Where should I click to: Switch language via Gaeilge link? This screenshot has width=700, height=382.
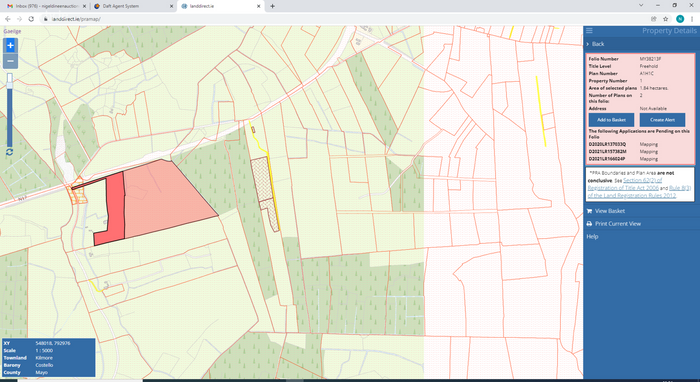click(x=12, y=31)
